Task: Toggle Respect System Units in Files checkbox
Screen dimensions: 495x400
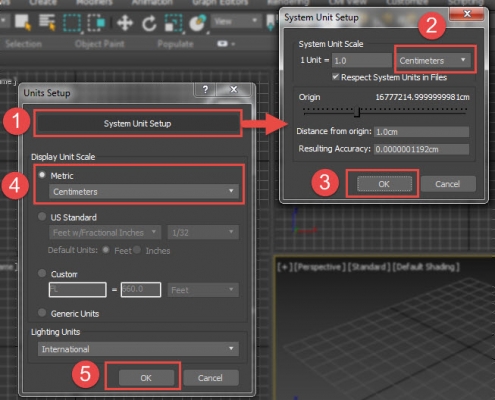Action: point(335,77)
